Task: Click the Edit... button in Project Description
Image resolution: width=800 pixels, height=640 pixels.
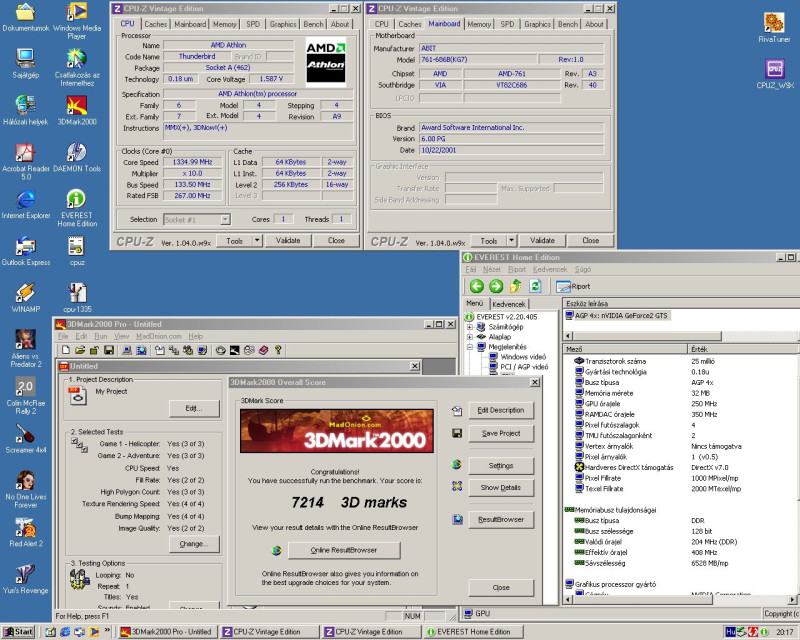Action: coord(194,408)
